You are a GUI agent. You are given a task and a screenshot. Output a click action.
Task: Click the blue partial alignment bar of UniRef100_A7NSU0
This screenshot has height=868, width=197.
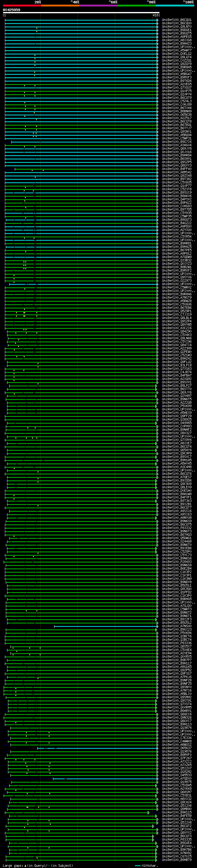point(106,626)
